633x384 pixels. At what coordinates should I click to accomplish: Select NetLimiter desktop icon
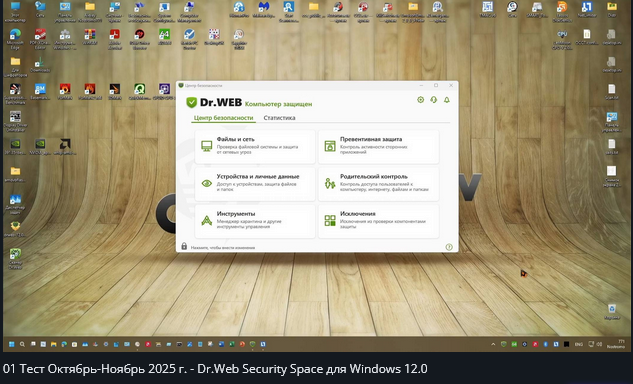click(x=587, y=10)
